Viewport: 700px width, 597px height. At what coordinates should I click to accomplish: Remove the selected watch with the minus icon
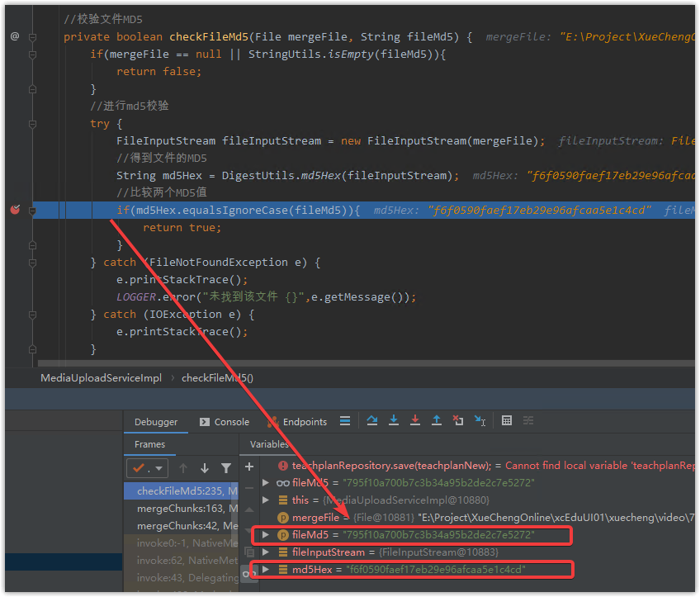(x=249, y=488)
